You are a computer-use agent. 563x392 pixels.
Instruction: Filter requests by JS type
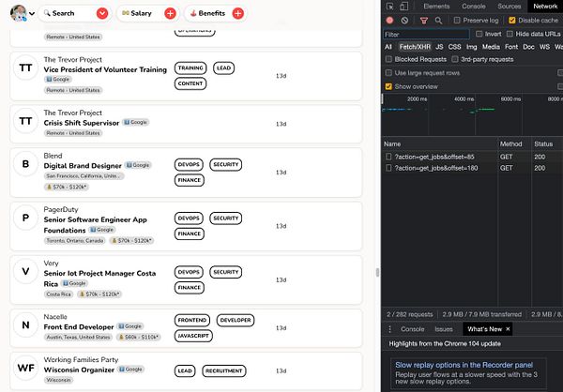click(439, 47)
